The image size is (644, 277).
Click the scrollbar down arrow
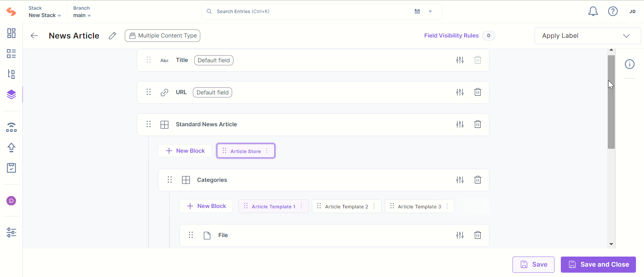611,244
